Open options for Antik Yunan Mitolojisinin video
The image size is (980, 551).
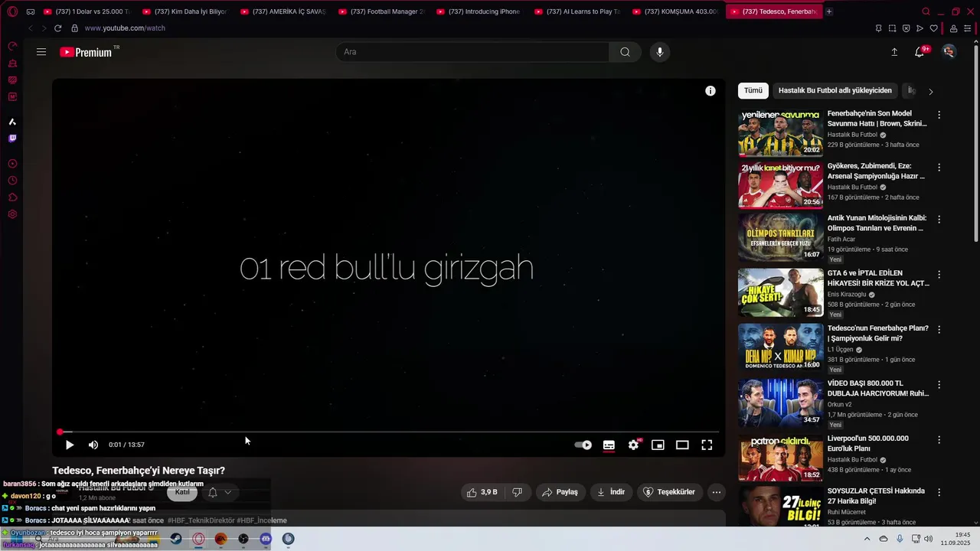coord(939,219)
